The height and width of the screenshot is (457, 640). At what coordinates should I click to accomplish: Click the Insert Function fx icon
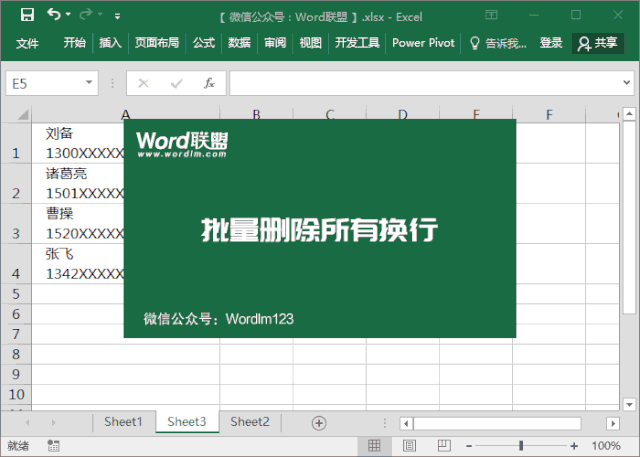click(209, 83)
